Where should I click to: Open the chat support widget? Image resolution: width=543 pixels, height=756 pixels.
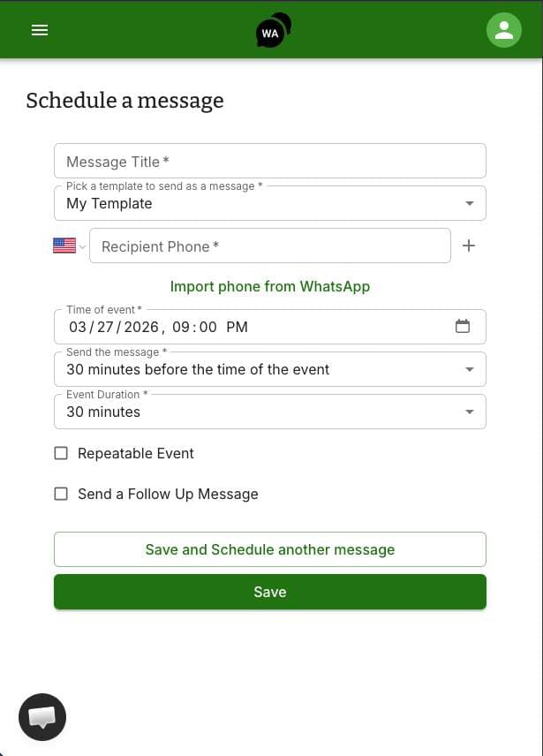coord(41,716)
